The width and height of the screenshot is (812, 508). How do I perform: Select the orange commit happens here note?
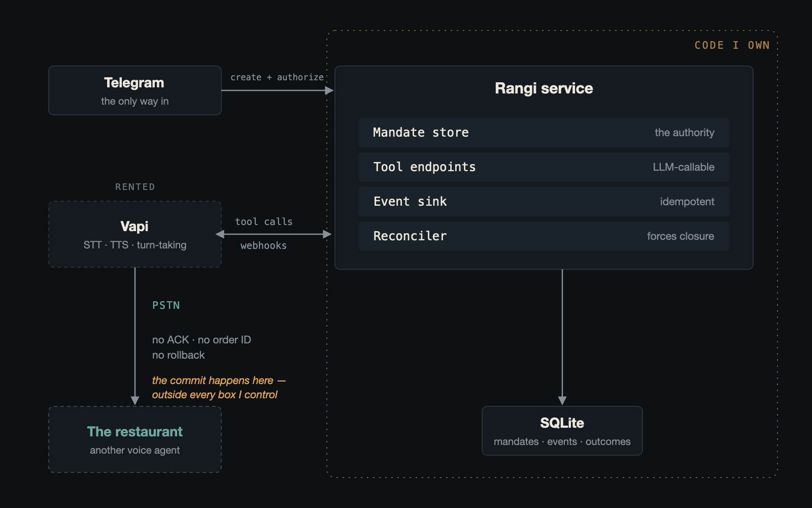(x=219, y=388)
